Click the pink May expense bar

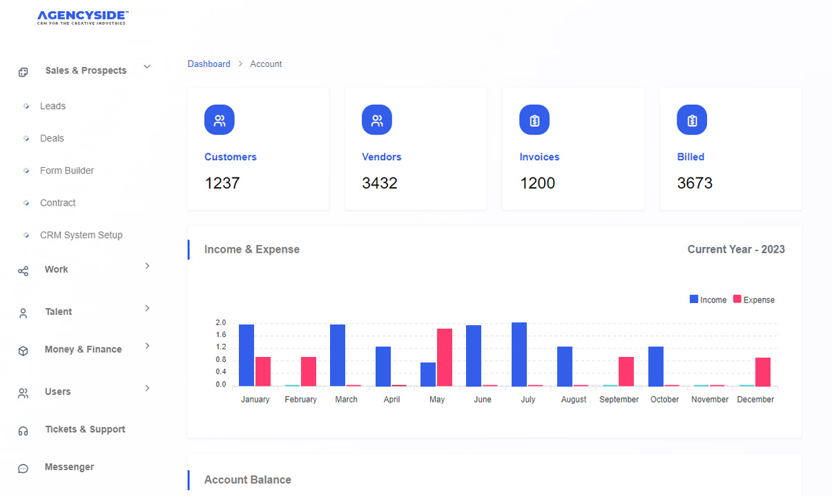click(445, 357)
